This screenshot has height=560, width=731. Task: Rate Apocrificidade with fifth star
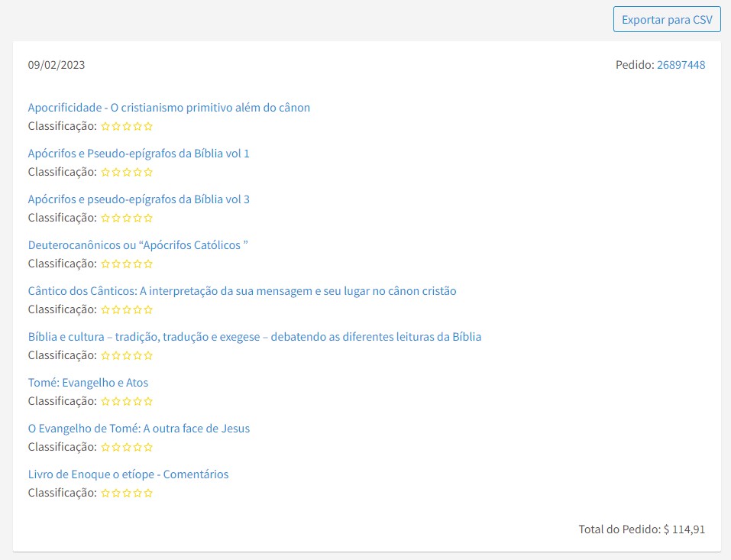[148, 126]
